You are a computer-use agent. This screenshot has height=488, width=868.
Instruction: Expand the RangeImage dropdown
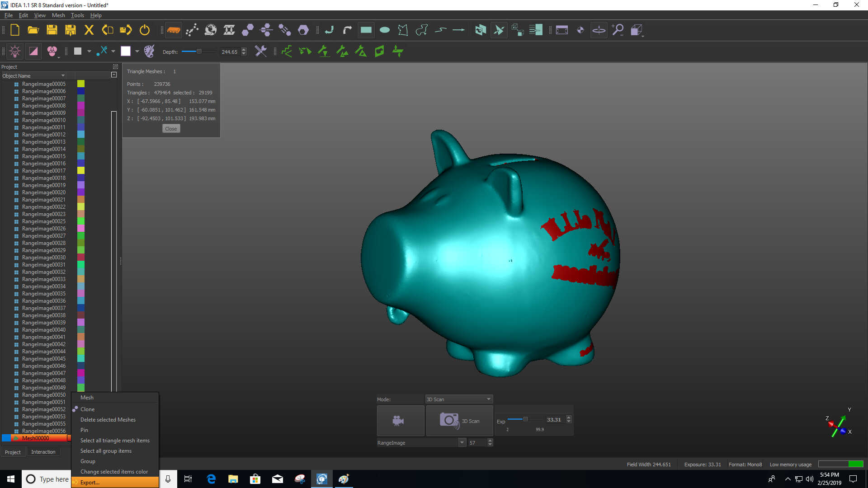(462, 443)
